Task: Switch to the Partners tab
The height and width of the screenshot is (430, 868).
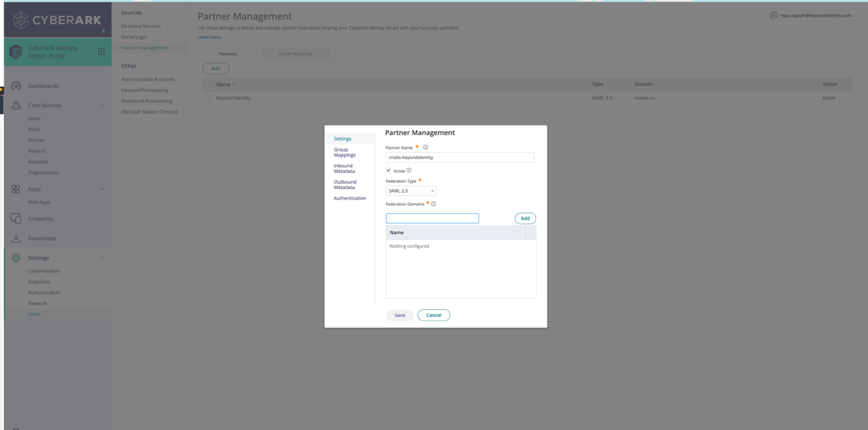Action: (228, 54)
